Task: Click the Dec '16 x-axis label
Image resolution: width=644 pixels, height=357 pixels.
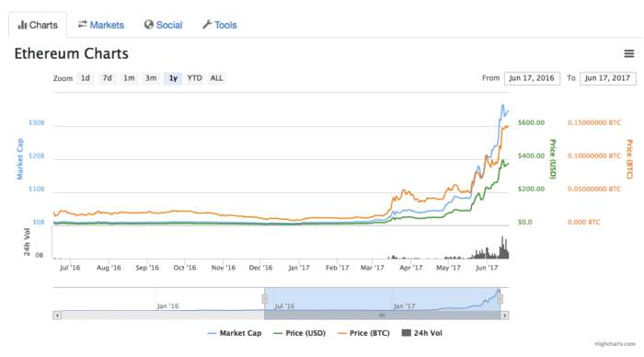Action: (x=260, y=268)
